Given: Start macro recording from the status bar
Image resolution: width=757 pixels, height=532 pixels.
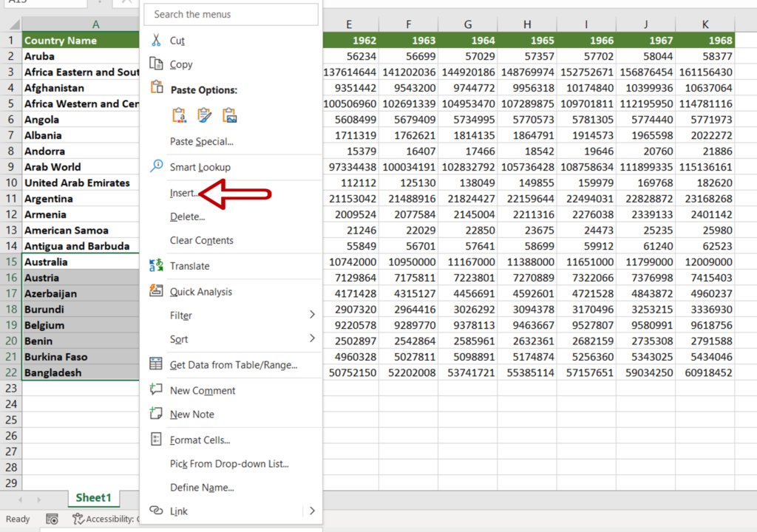Looking at the screenshot, I should (52, 519).
